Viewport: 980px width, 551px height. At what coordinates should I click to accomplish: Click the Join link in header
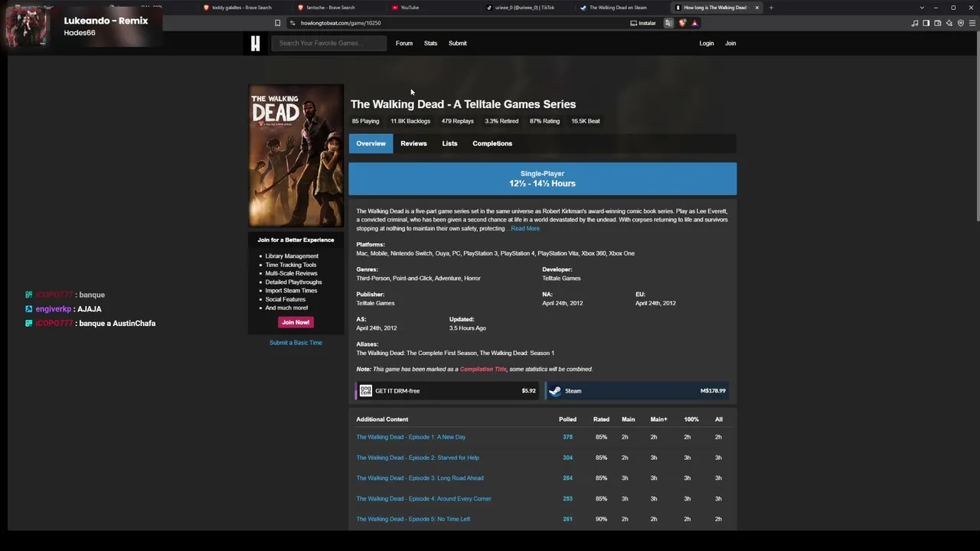pyautogui.click(x=730, y=43)
